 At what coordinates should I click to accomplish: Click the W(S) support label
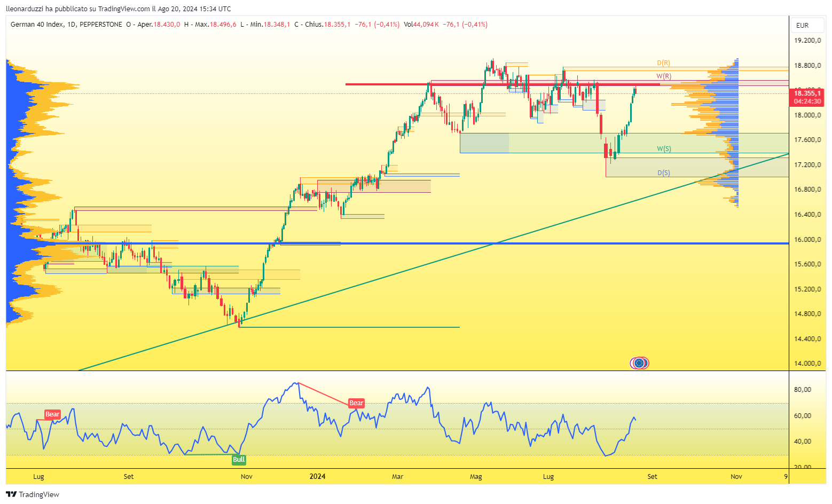(664, 149)
